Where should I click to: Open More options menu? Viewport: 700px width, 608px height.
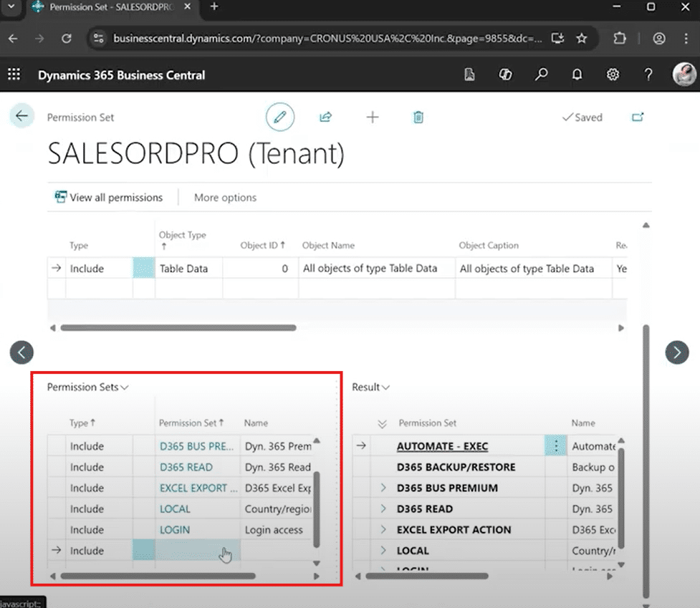pyautogui.click(x=225, y=198)
